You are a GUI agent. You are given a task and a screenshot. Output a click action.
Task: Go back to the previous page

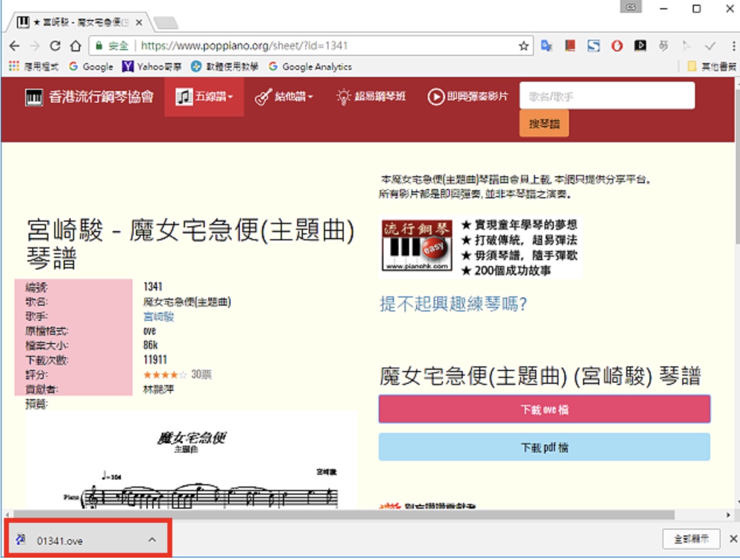click(15, 45)
